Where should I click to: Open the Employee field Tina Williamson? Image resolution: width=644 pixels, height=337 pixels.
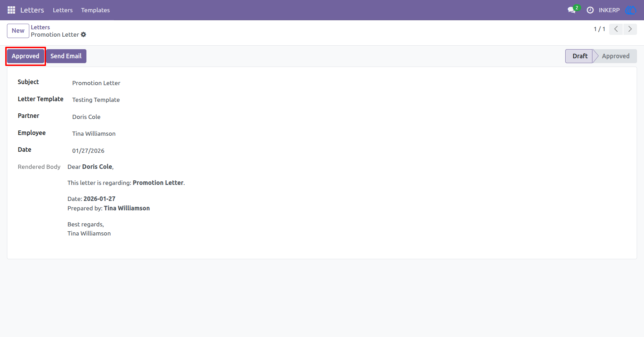click(94, 134)
